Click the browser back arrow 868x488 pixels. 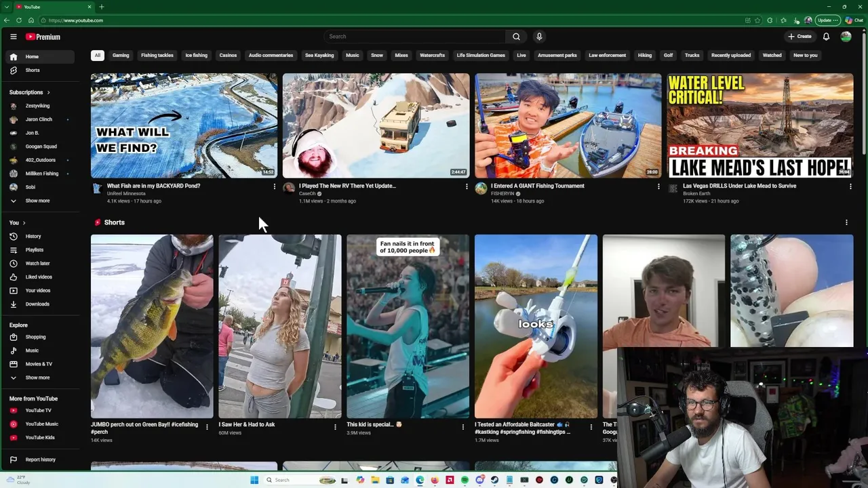(7, 20)
